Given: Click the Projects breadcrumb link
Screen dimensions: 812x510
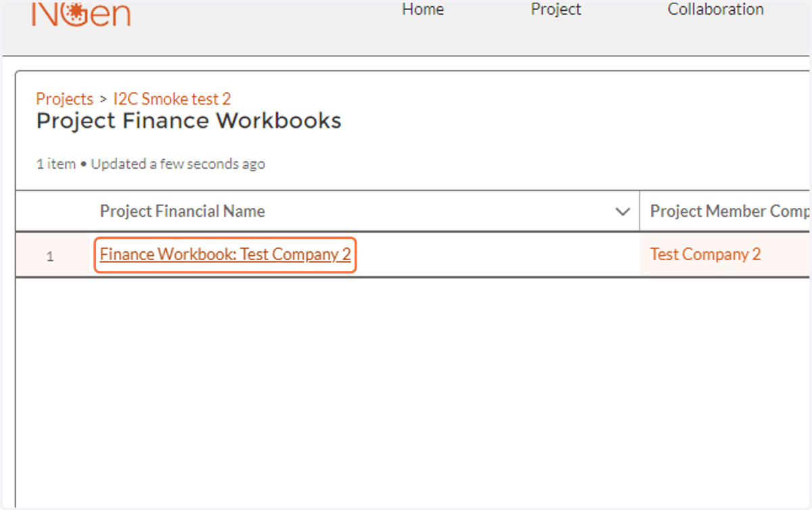Looking at the screenshot, I should tap(65, 99).
